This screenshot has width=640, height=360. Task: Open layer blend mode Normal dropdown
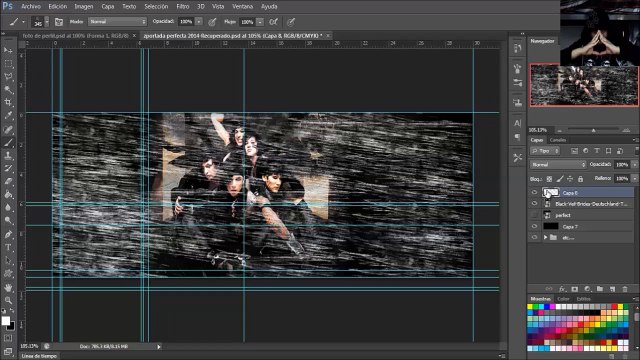[558, 164]
